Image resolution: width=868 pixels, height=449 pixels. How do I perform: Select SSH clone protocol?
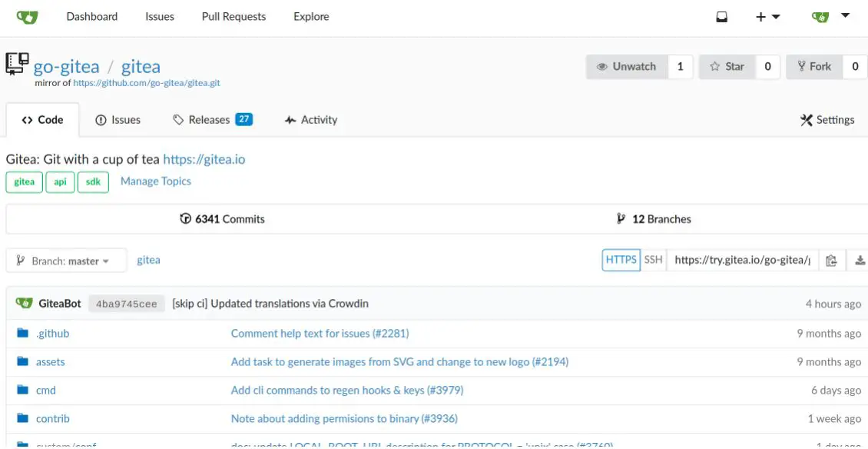pyautogui.click(x=653, y=260)
